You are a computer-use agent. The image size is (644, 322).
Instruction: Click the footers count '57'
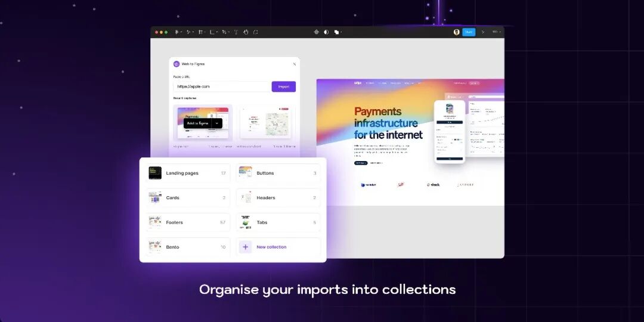click(x=222, y=222)
